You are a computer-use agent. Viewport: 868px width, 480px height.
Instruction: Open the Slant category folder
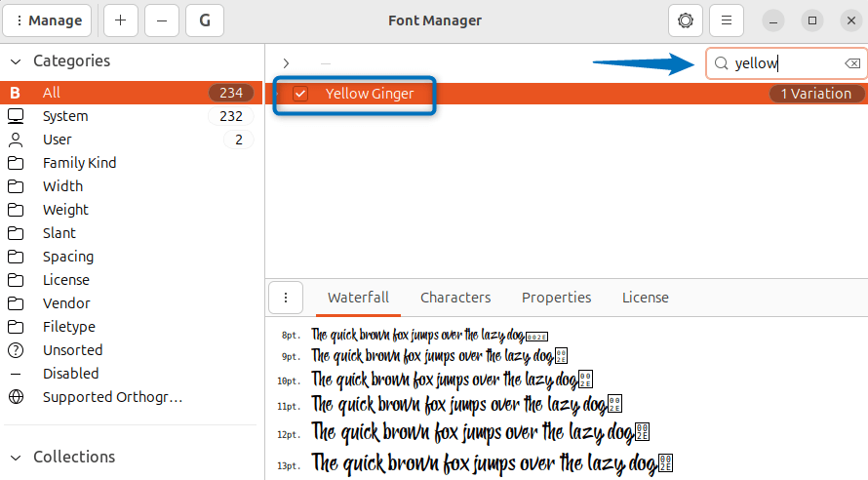(132, 233)
